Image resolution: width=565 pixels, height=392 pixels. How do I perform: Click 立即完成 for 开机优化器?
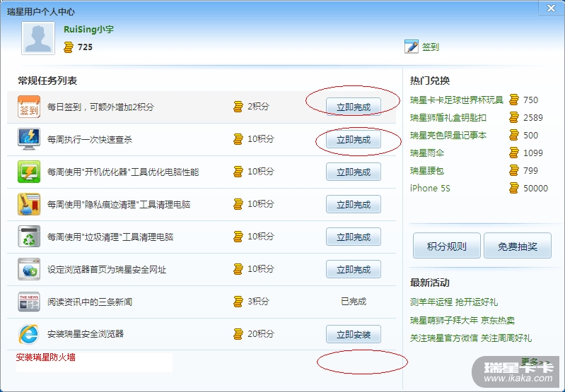[x=354, y=172]
